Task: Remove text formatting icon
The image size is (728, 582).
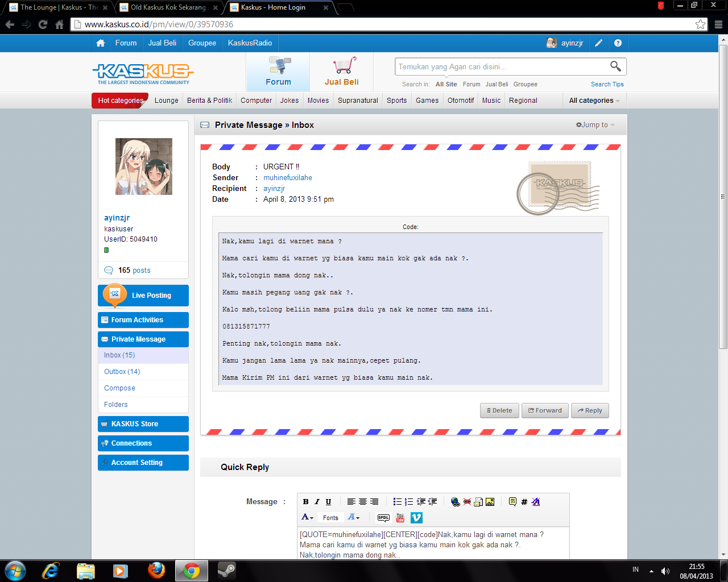Action: 536,502
